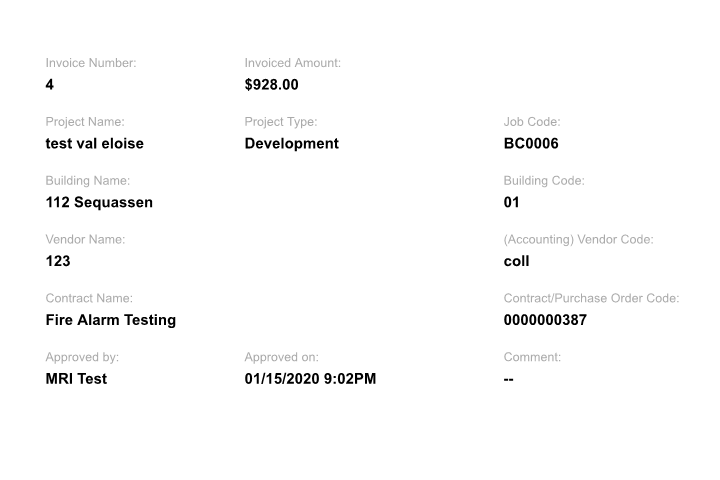The width and height of the screenshot is (720, 480).
Task: Click project name test val eloise
Action: [94, 144]
